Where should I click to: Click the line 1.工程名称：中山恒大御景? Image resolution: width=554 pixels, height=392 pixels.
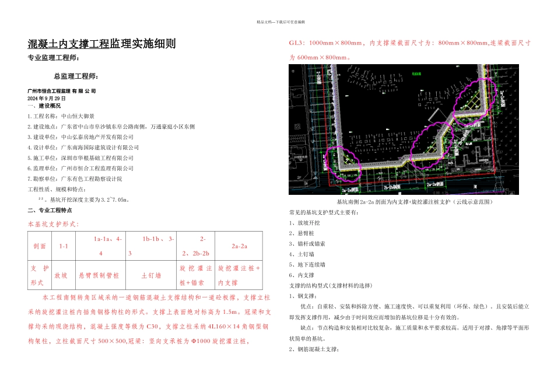point(61,116)
